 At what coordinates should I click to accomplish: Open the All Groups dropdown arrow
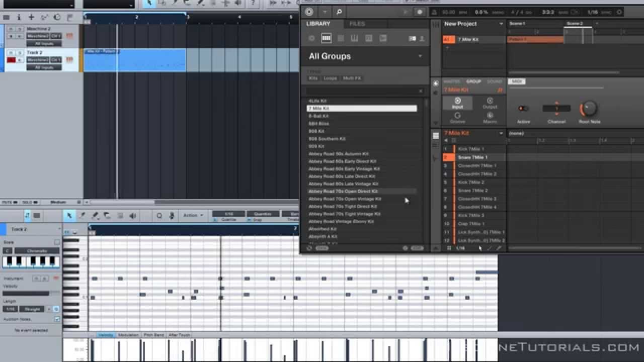[420, 56]
